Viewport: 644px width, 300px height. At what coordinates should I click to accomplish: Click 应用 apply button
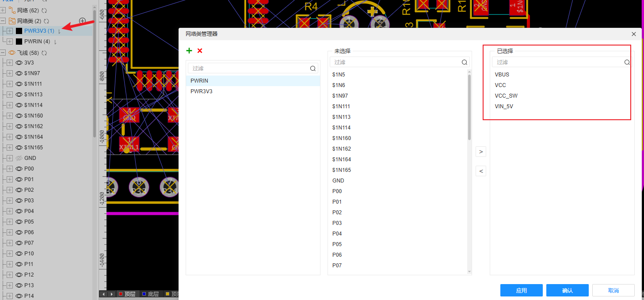click(522, 290)
